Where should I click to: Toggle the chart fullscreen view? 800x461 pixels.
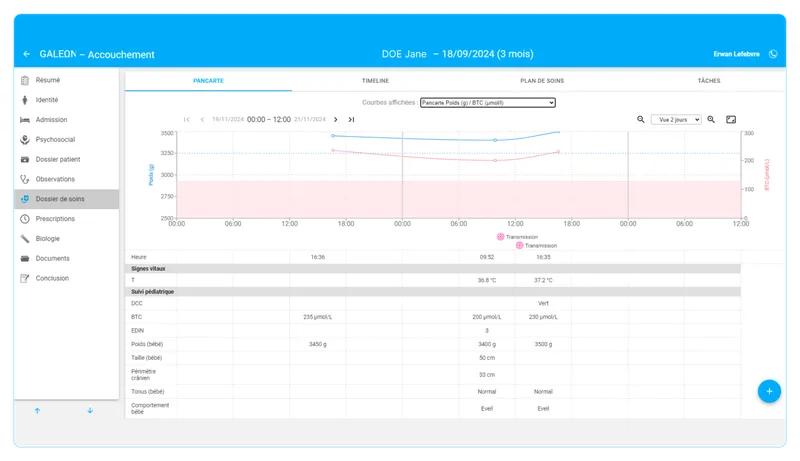731,119
